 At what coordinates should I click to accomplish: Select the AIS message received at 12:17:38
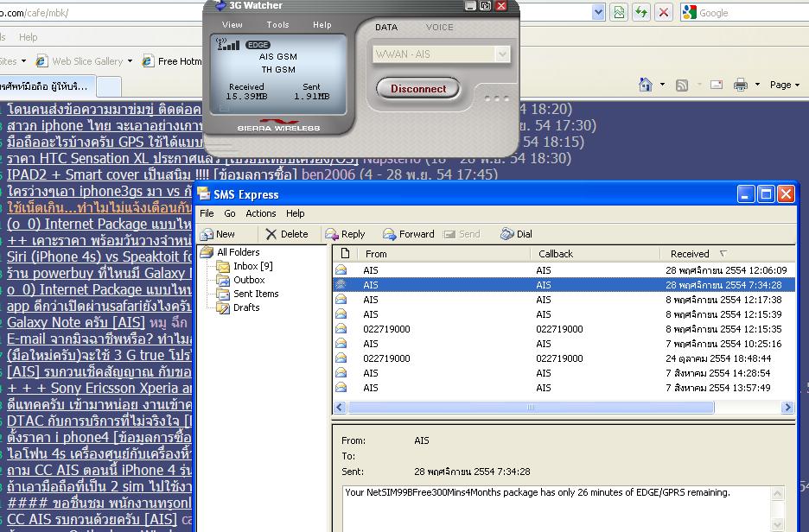click(564, 300)
